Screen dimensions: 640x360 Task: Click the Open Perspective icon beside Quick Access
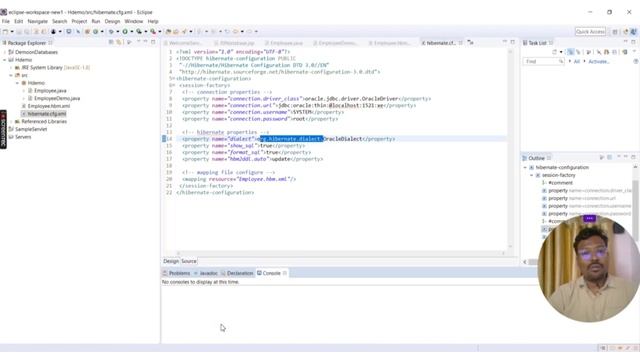pos(615,31)
